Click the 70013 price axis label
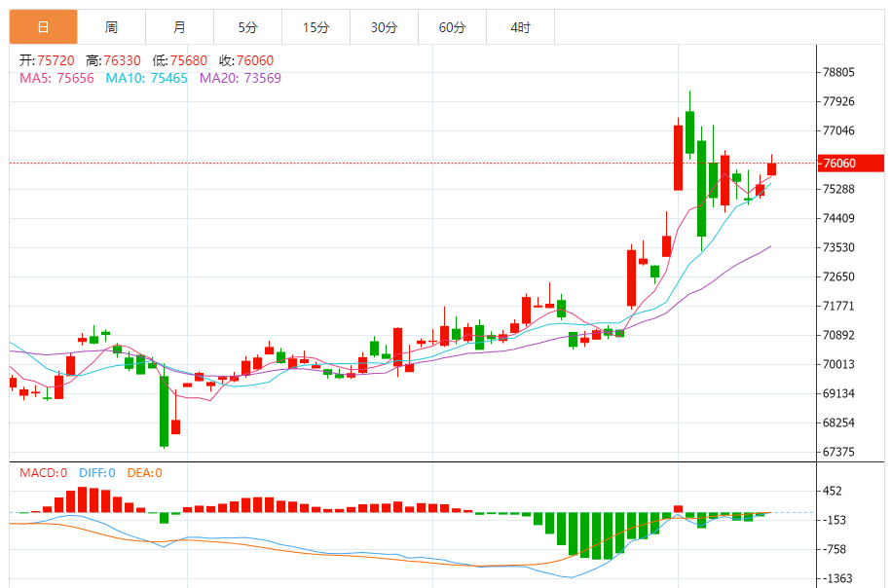The image size is (891, 588). (838, 364)
